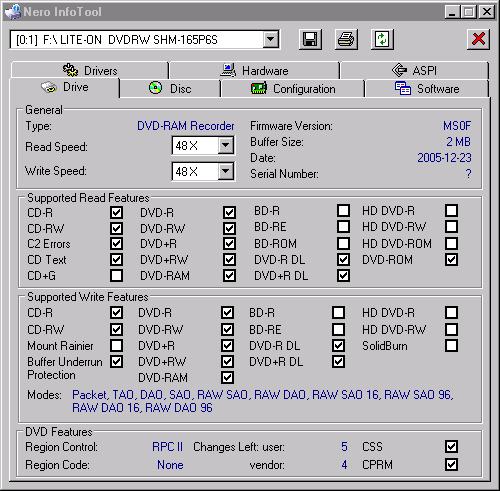Expand the drive selection dropdown
This screenshot has width=500, height=491.
pyautogui.click(x=271, y=39)
